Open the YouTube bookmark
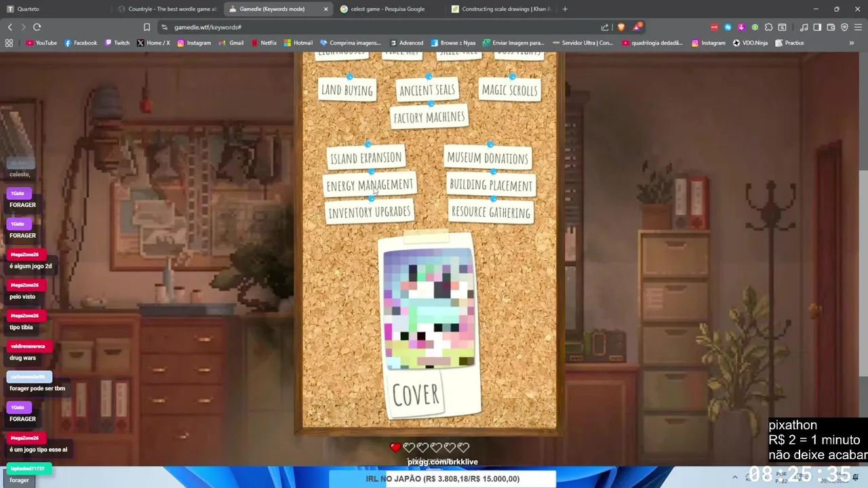This screenshot has width=868, height=488. 41,43
